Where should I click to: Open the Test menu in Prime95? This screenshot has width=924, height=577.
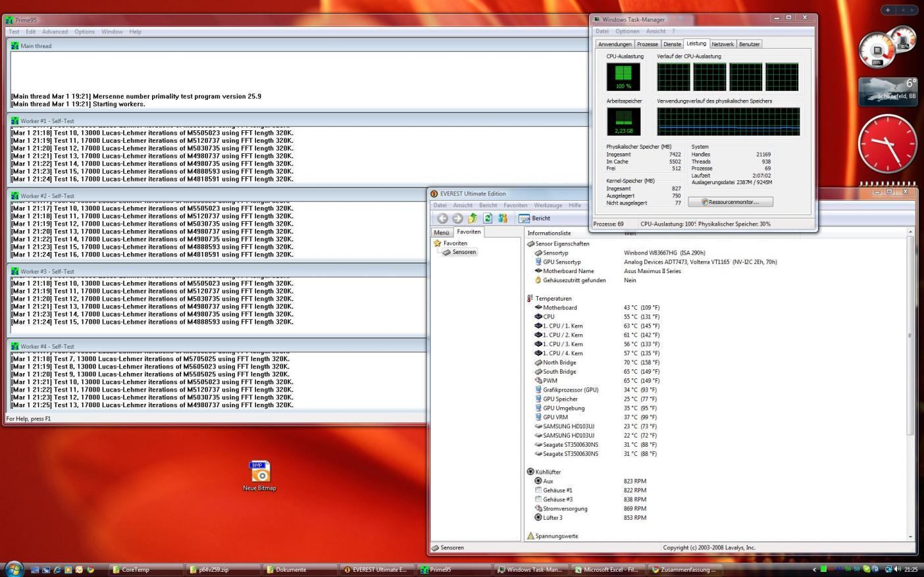click(14, 32)
